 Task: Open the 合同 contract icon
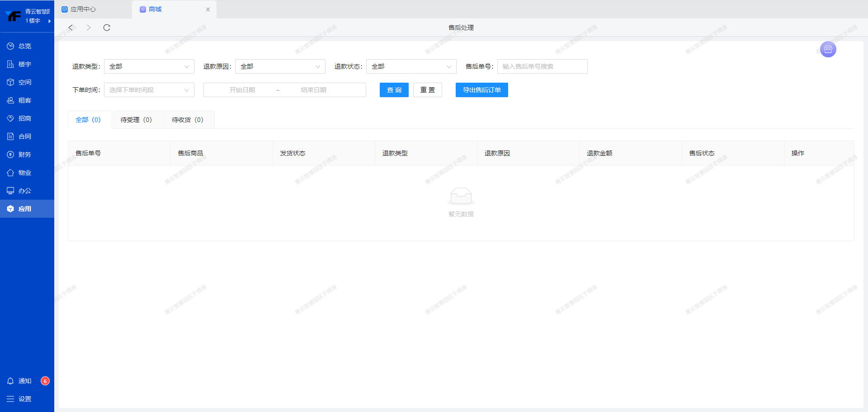click(10, 136)
